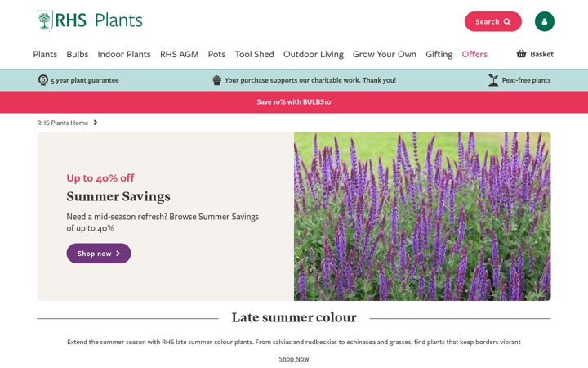
Task: Click the Save 10% with BULBS10 banner
Action: [294, 101]
